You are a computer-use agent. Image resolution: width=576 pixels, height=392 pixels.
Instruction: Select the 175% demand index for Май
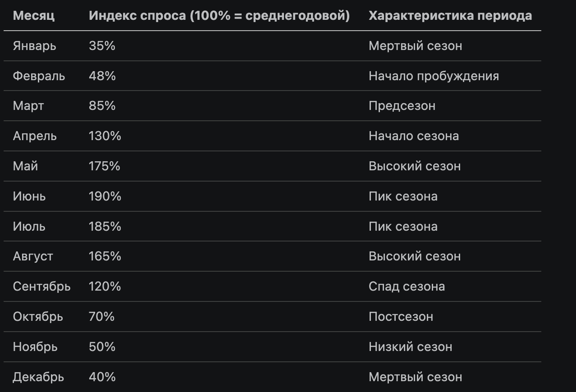(x=105, y=166)
